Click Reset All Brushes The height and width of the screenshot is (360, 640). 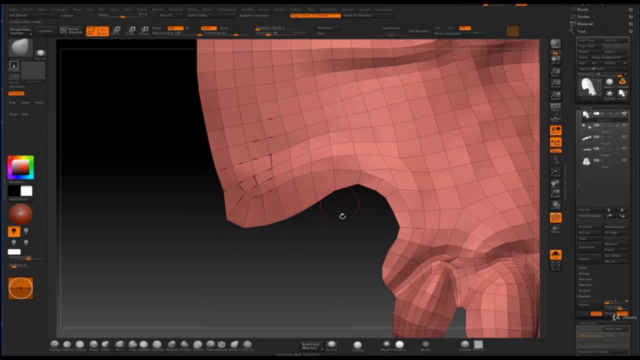[367, 16]
